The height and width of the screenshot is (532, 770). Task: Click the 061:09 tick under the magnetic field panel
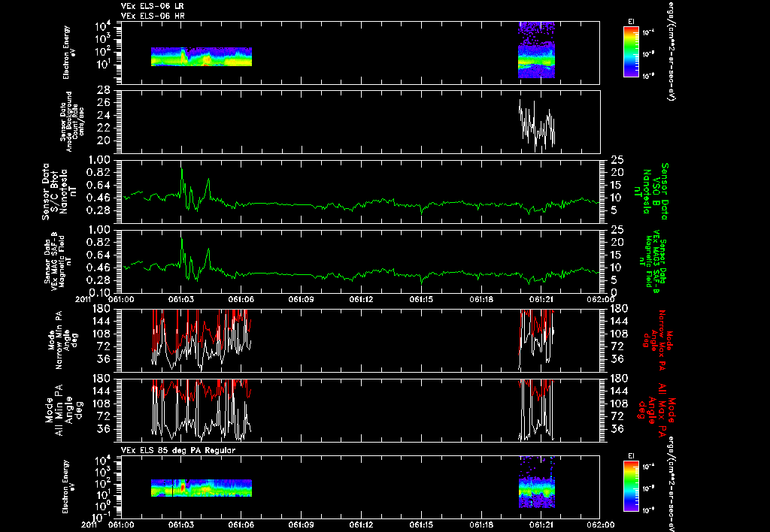[x=301, y=299]
